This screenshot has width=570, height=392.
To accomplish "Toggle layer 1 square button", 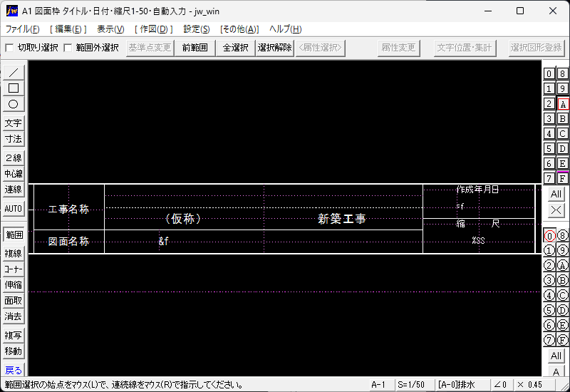I will (x=549, y=88).
